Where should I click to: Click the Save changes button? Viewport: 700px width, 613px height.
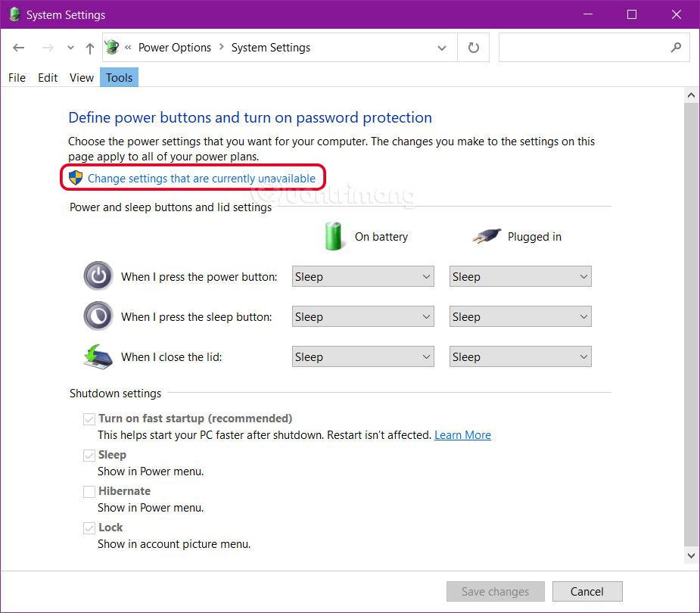pyautogui.click(x=495, y=592)
